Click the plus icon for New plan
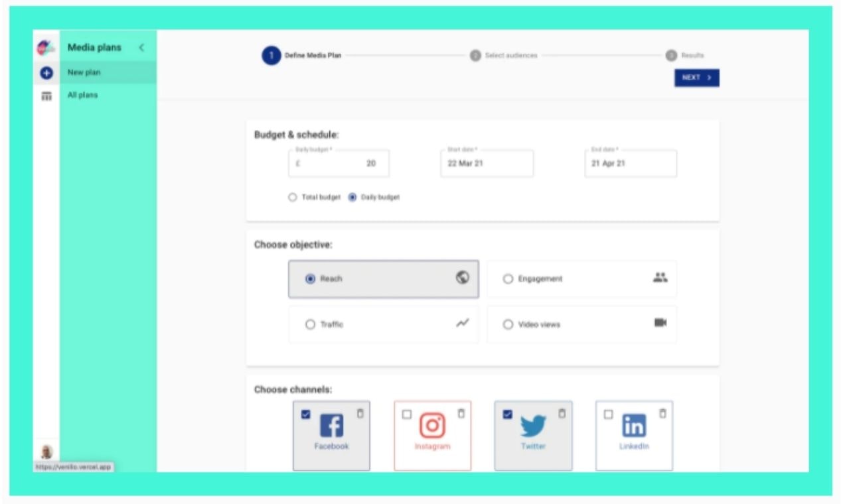 point(46,72)
